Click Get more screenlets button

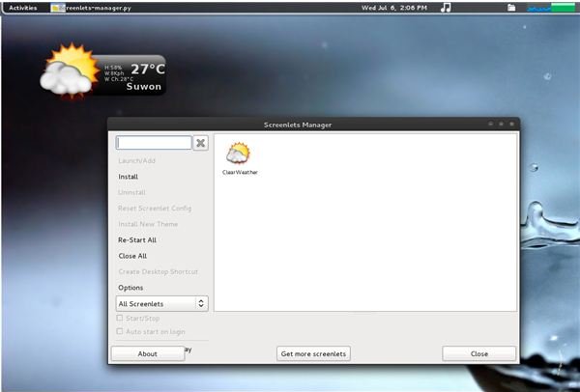[x=313, y=353]
